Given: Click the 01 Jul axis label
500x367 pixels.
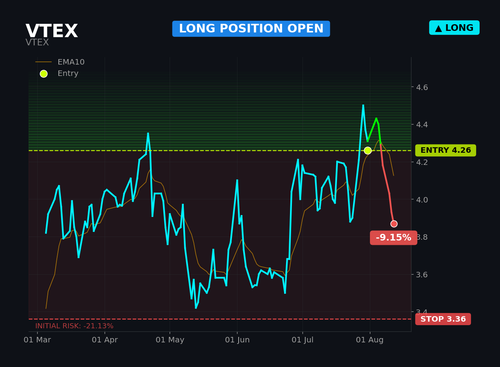Looking at the screenshot, I should [302, 340].
